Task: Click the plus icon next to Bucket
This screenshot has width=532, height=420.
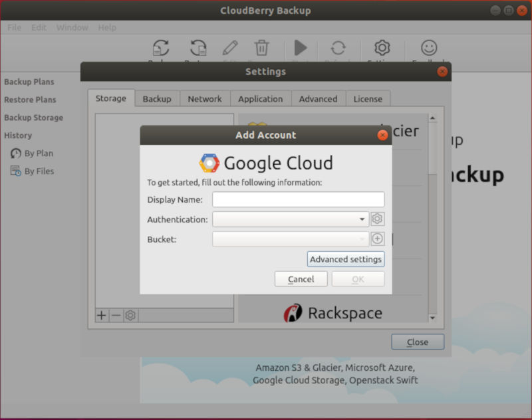Action: [377, 239]
